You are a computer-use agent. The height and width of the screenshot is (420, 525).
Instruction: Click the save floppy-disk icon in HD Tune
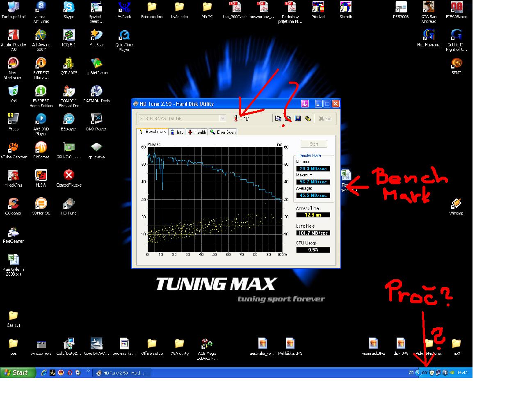pos(298,119)
